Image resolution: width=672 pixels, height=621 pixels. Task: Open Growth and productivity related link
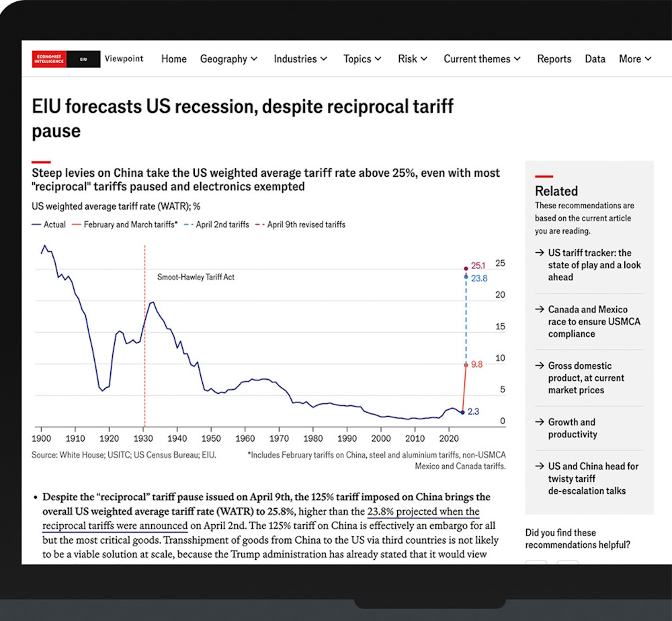point(573,428)
